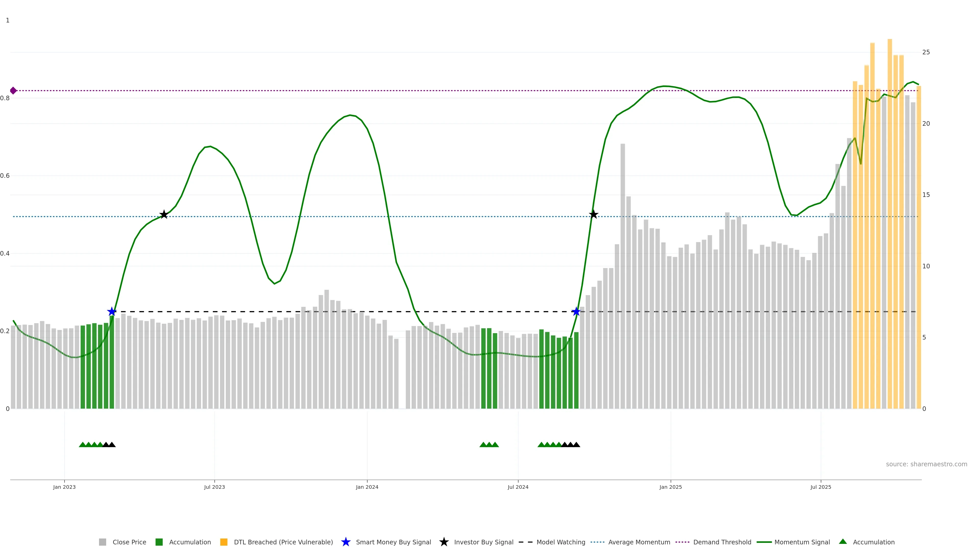The width and height of the screenshot is (980, 551).
Task: Click the black star on 2023 momentum curve
Action: click(164, 215)
